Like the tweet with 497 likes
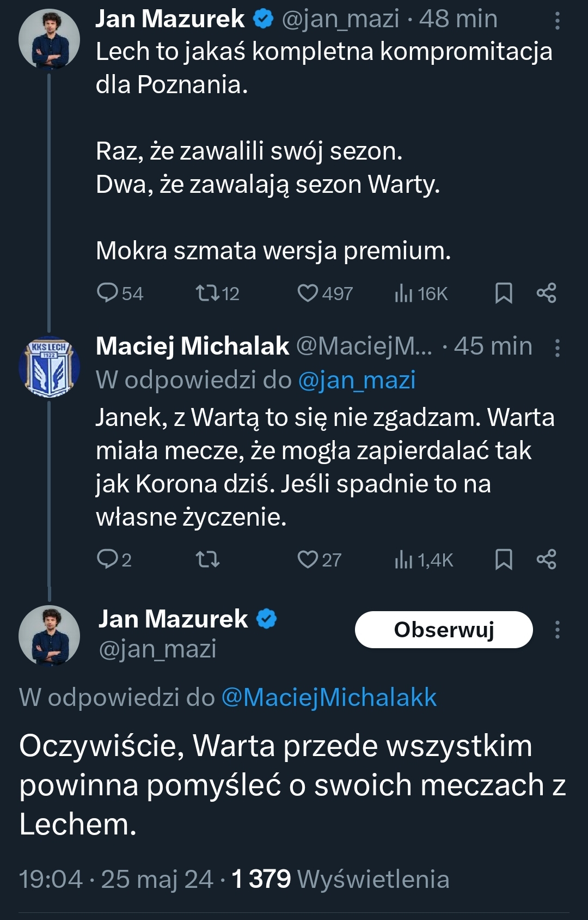The height and width of the screenshot is (920, 588). click(308, 293)
